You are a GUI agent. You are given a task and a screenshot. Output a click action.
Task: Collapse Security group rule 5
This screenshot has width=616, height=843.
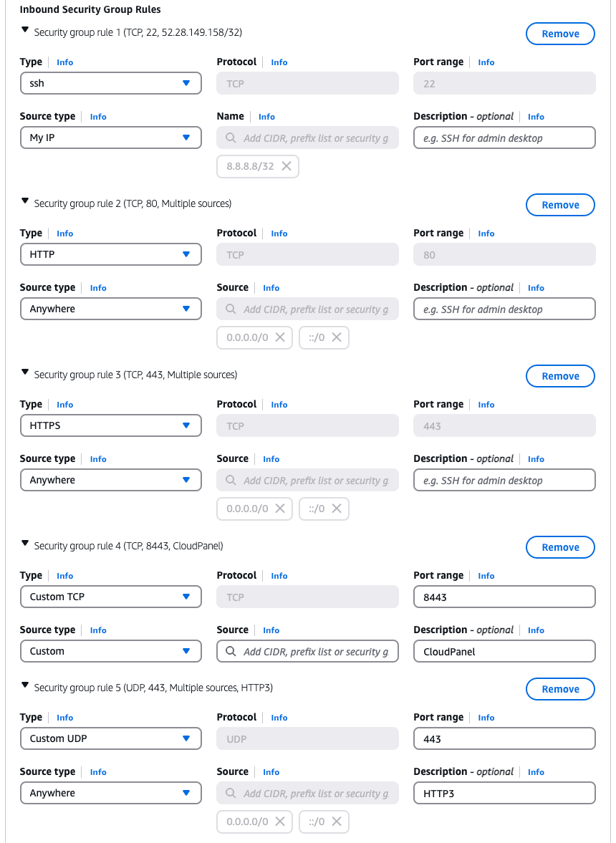25,686
